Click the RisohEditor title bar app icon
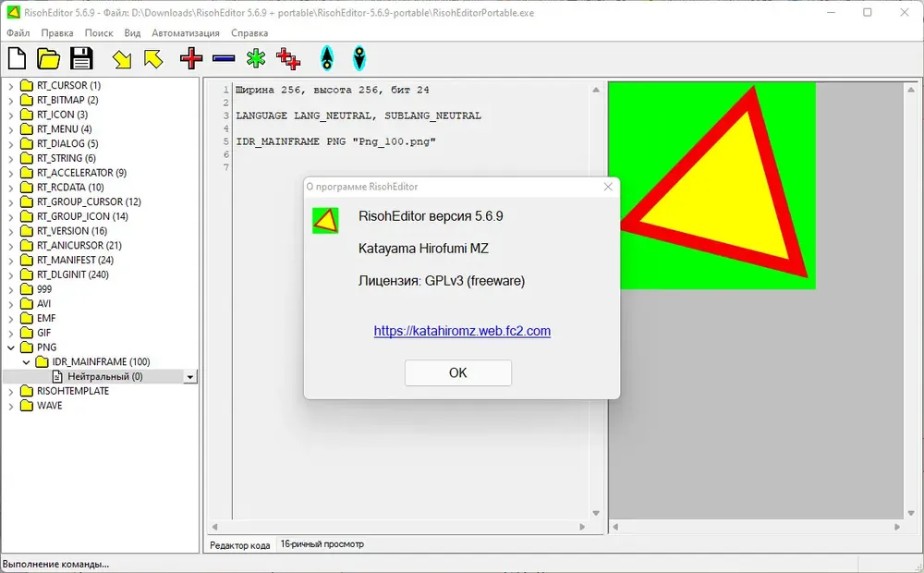This screenshot has width=924, height=573. [13, 12]
